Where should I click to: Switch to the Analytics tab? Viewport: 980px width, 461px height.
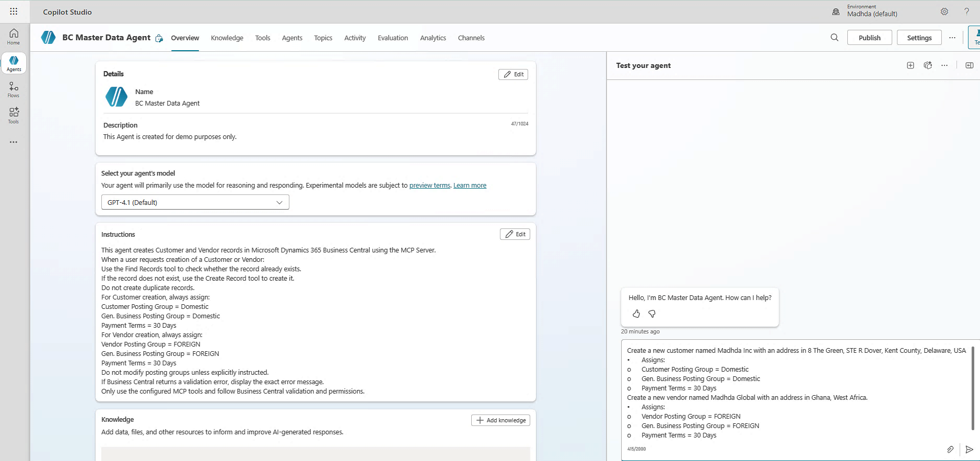coord(433,38)
